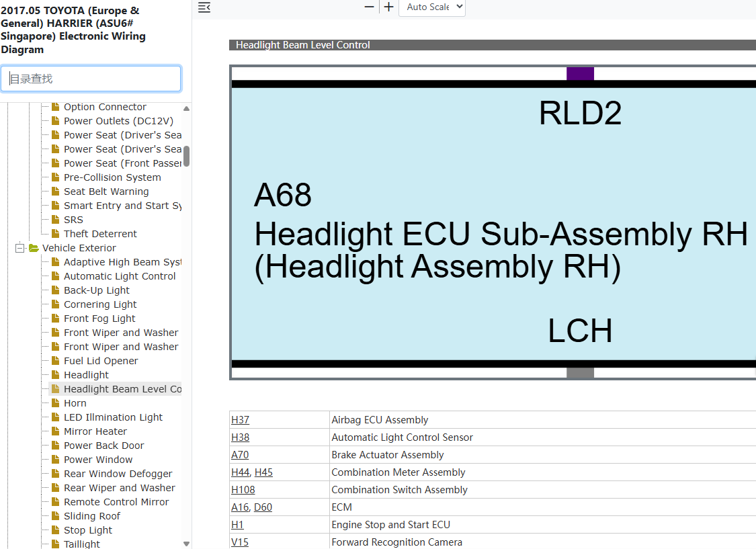Open Front Fog Light page

[x=99, y=319]
